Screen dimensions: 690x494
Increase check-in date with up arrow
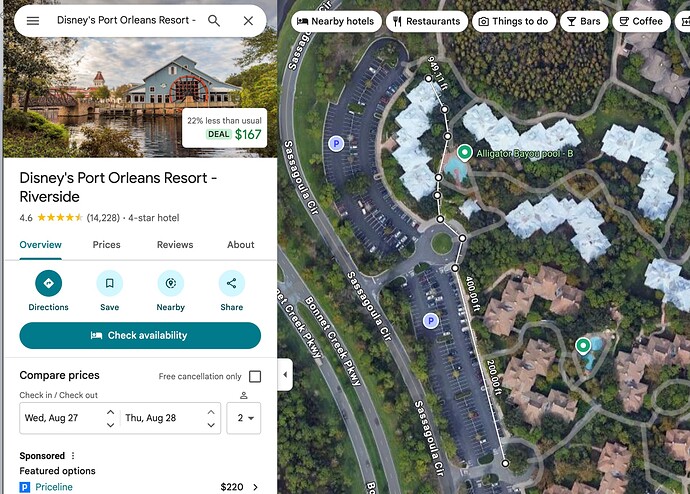[x=110, y=412]
